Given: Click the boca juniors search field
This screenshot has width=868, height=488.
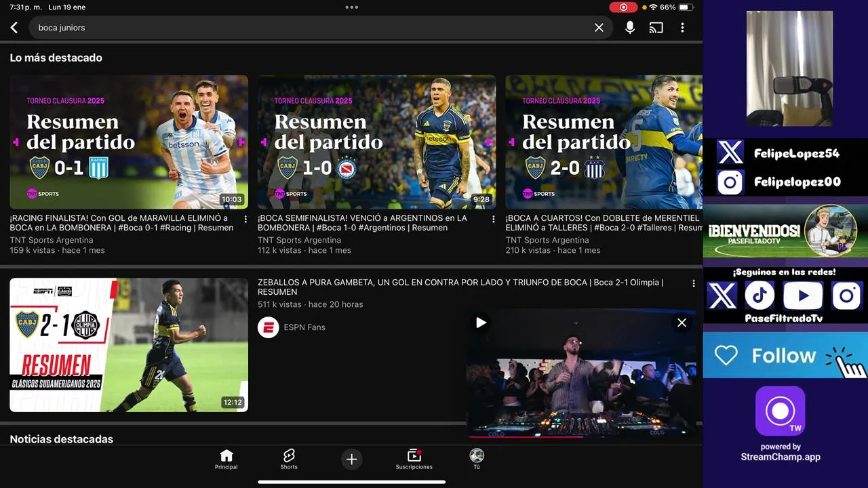Looking at the screenshot, I should [x=321, y=28].
